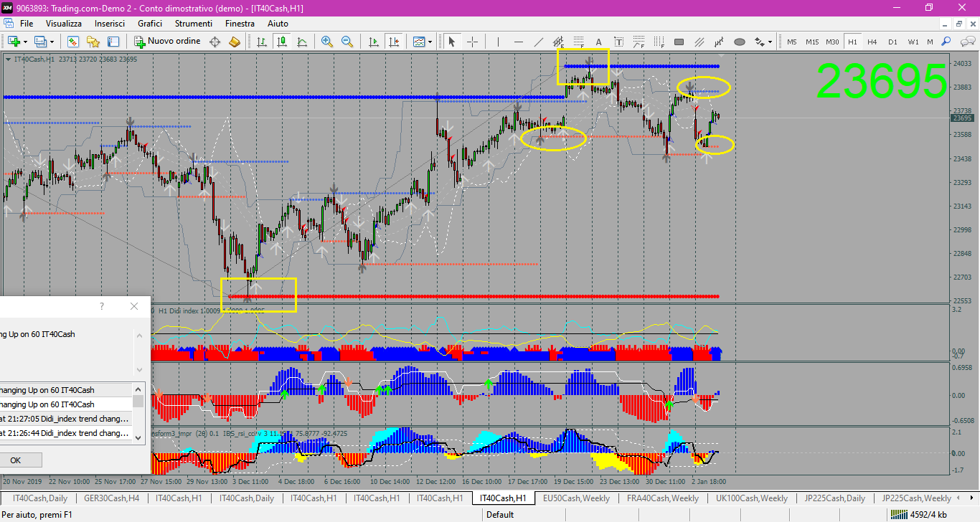Image resolution: width=980 pixels, height=522 pixels.
Task: Select the Fibonacci time zones tool
Action: click(659, 42)
